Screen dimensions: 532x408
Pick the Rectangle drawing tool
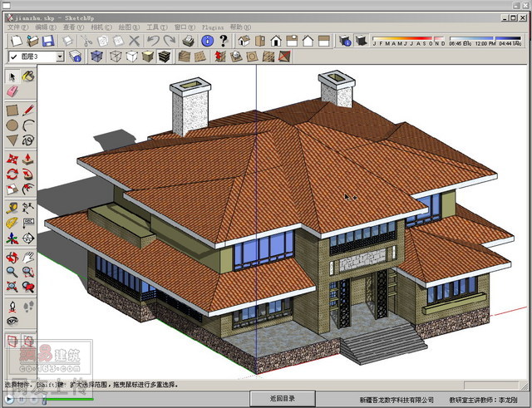click(12, 110)
